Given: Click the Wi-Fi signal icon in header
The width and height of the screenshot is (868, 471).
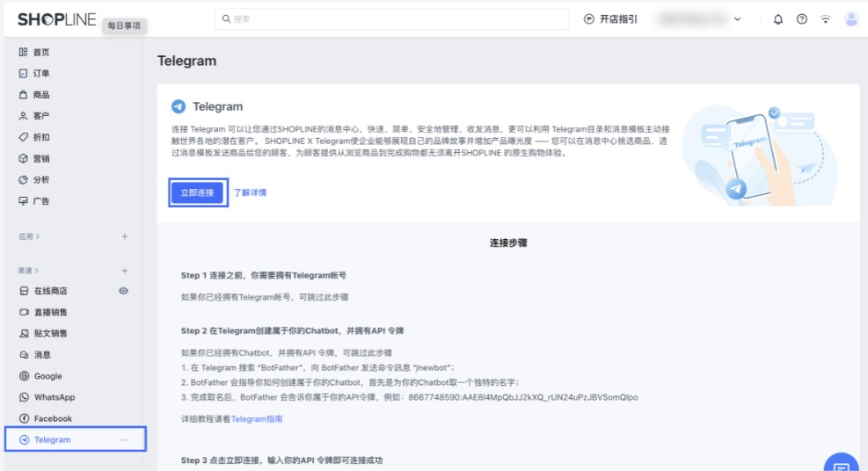Looking at the screenshot, I should [x=826, y=19].
